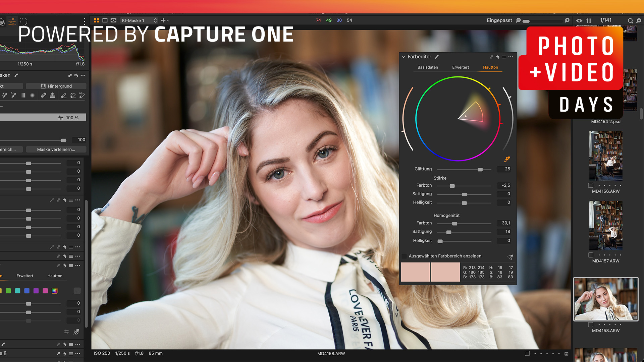Viewport: 644px width, 362px height.
Task: Open the viewer status bar rating list icon
Action: point(567,354)
